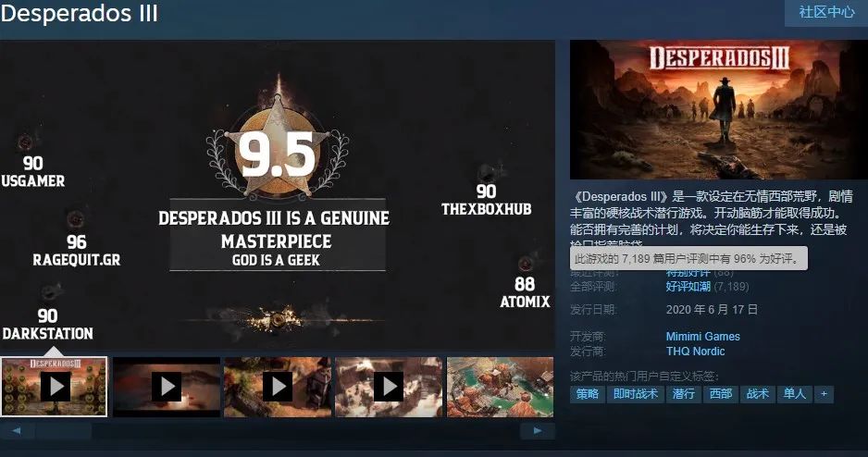Open the 好评如潮 all reviews link

pyautogui.click(x=688, y=287)
